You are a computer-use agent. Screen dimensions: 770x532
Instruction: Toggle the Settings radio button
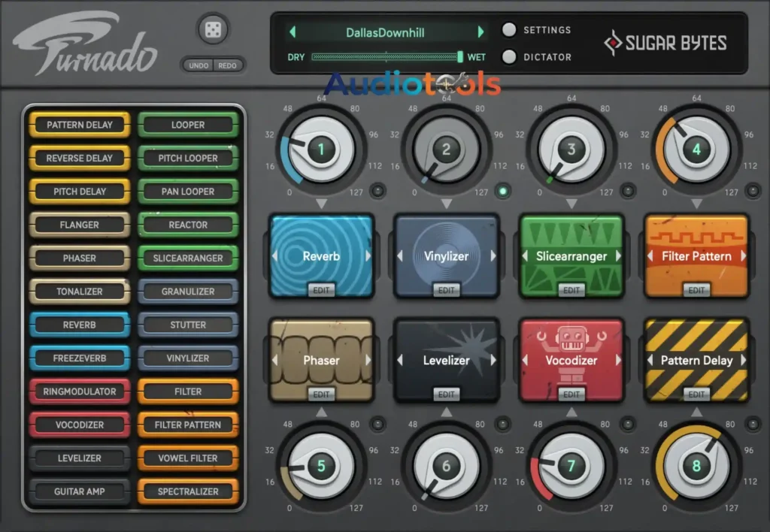(x=510, y=30)
